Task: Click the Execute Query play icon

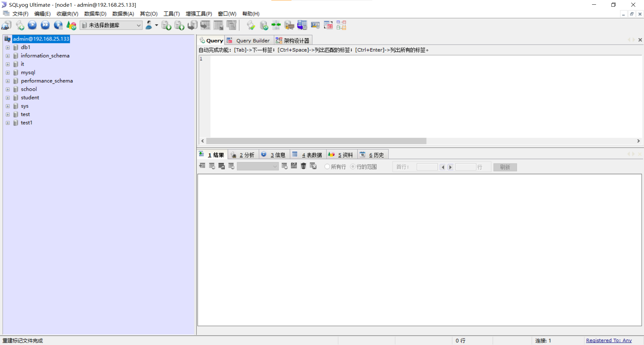Action: (x=32, y=25)
